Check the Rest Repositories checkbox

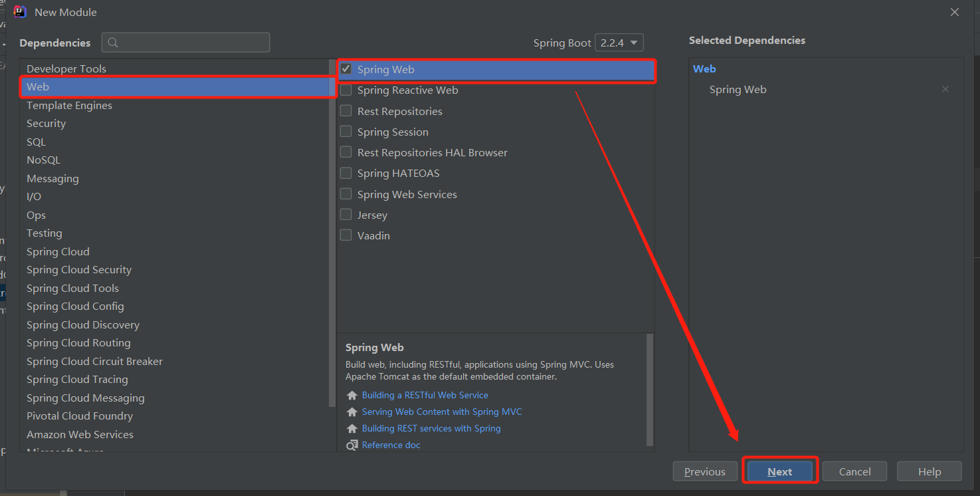pos(346,111)
